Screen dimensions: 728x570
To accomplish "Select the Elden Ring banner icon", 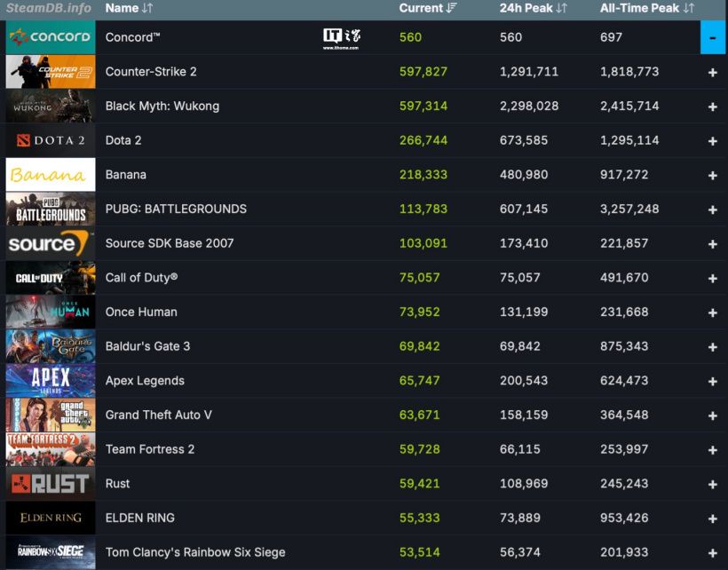I will click(50, 518).
